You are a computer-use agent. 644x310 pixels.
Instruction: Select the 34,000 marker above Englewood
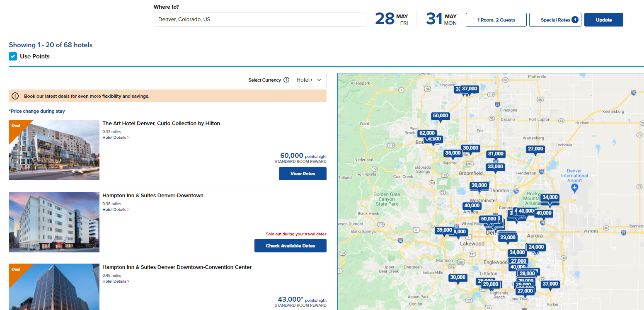(x=517, y=252)
